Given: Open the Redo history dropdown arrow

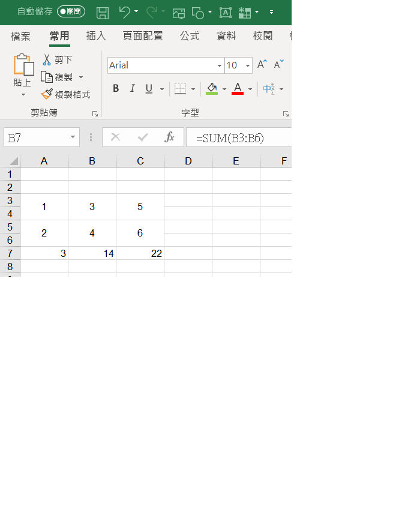Looking at the screenshot, I should pos(163,11).
